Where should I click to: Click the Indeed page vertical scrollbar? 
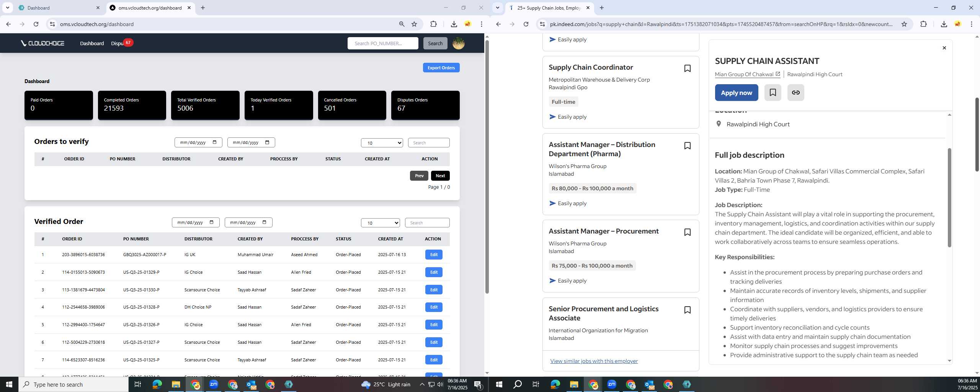pos(977,135)
